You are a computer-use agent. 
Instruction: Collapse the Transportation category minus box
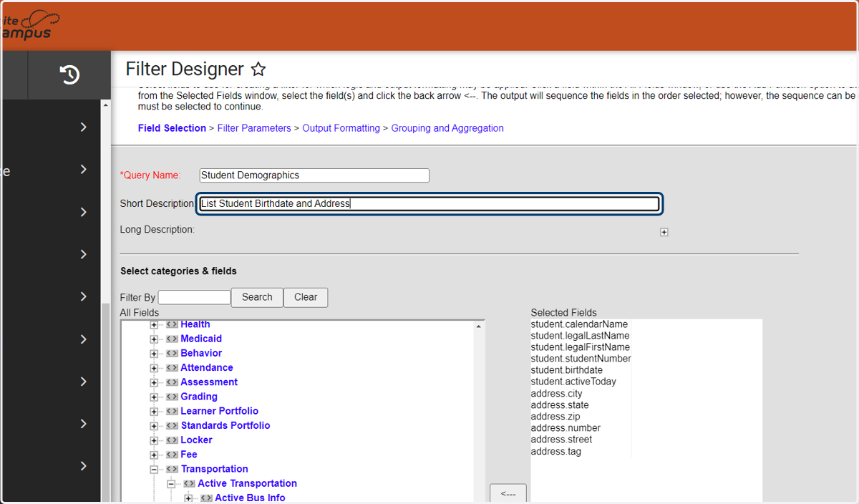(x=154, y=470)
